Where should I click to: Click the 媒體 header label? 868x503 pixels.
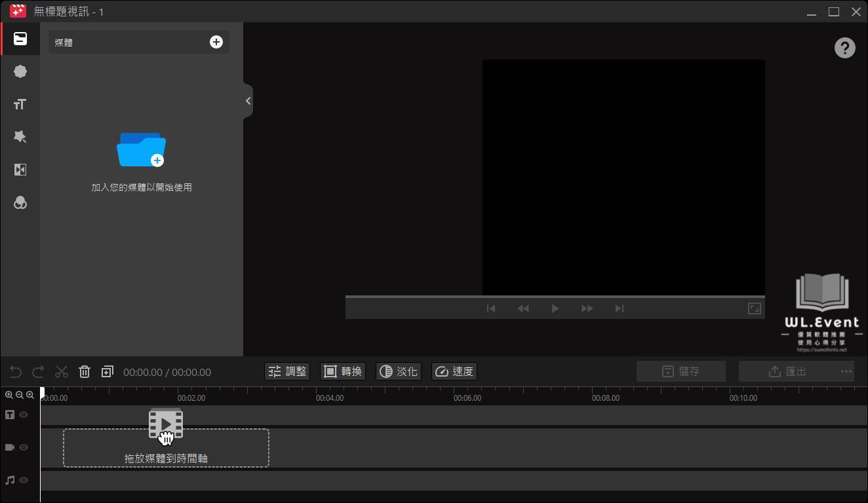(x=64, y=43)
